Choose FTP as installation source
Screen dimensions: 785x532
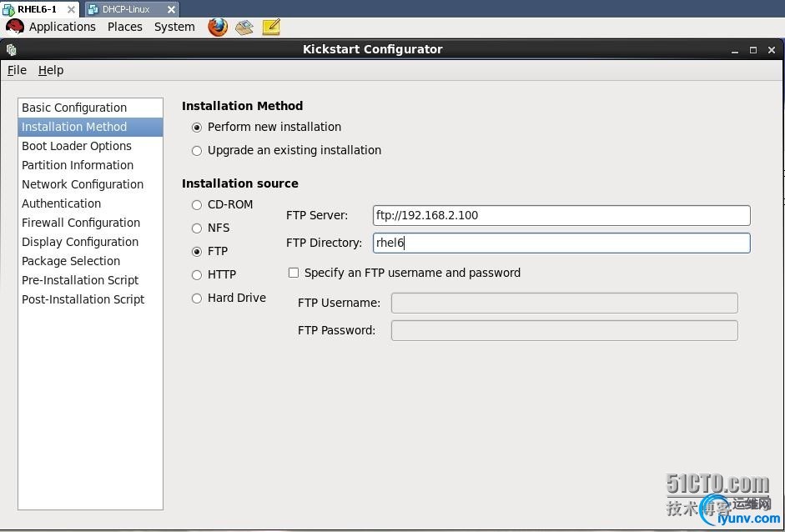197,252
